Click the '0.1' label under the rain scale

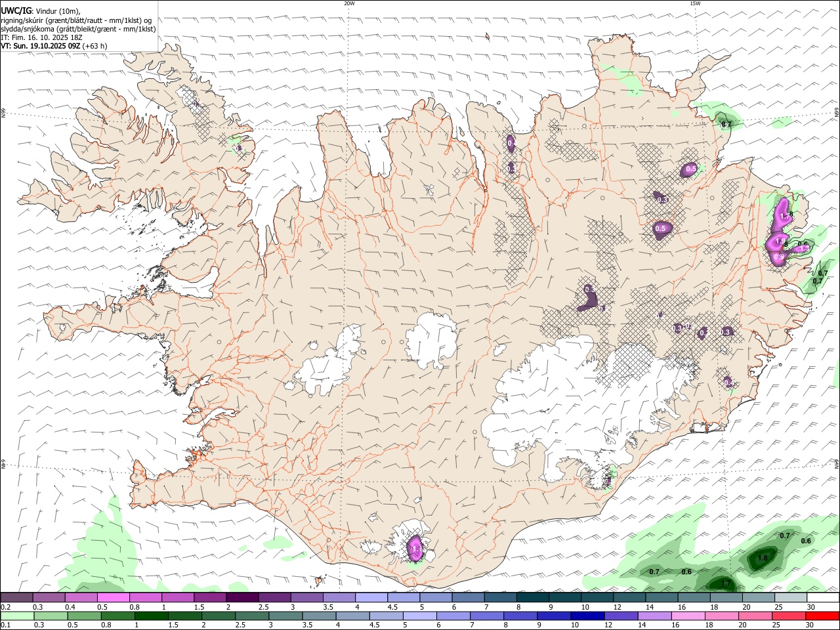pos(5,625)
